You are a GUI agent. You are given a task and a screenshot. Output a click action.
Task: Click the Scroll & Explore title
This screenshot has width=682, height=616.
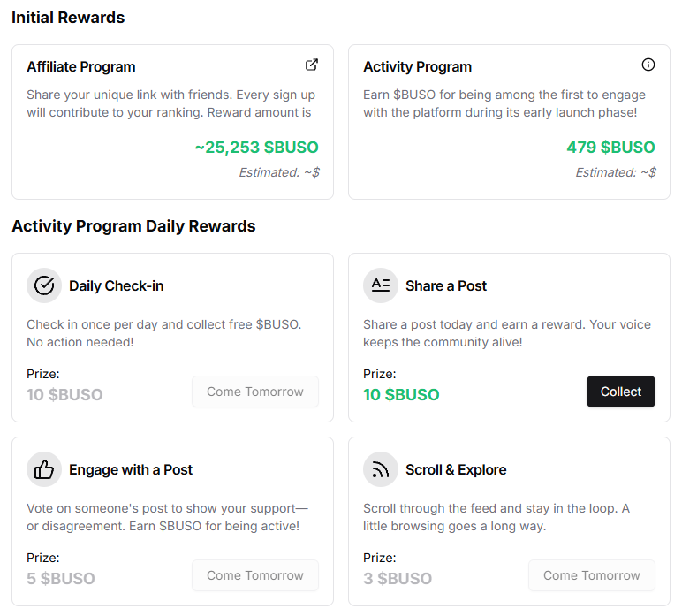pos(456,470)
